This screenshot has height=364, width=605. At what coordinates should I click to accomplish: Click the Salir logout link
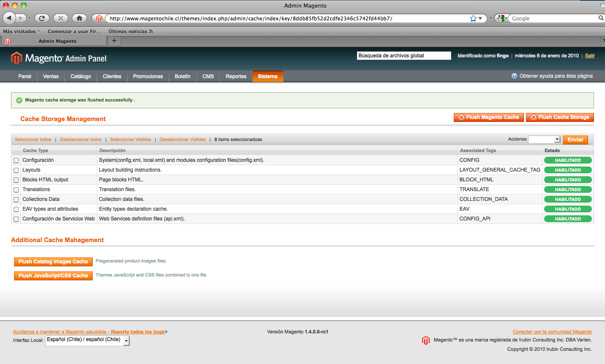click(590, 56)
